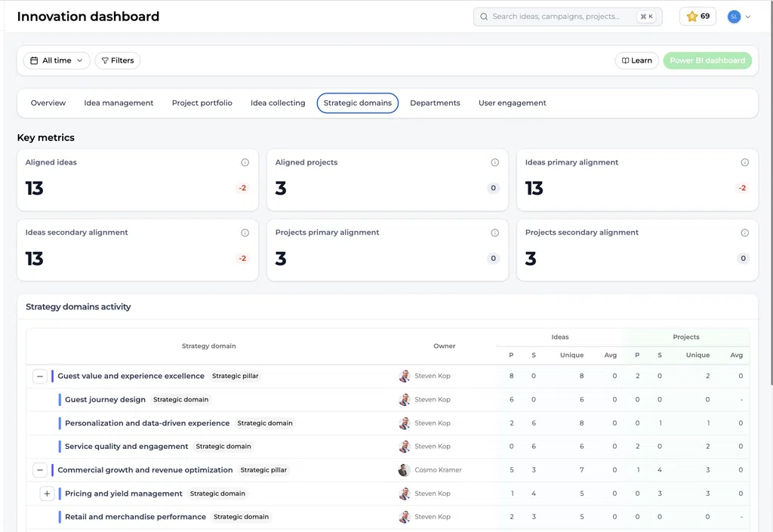Open info for Ideas primary alignment
The height and width of the screenshot is (532, 773).
(745, 162)
